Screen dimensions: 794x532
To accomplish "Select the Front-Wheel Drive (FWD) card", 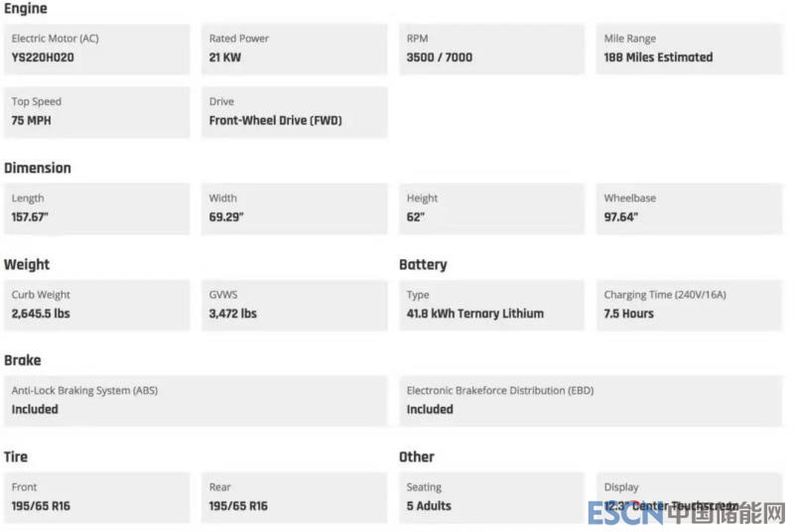I will pyautogui.click(x=294, y=112).
